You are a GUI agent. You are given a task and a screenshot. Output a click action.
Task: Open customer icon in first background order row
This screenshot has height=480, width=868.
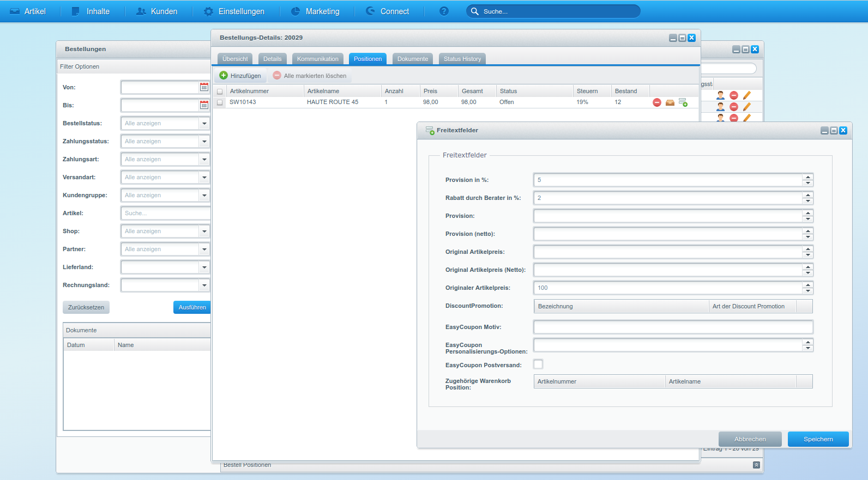pyautogui.click(x=721, y=95)
